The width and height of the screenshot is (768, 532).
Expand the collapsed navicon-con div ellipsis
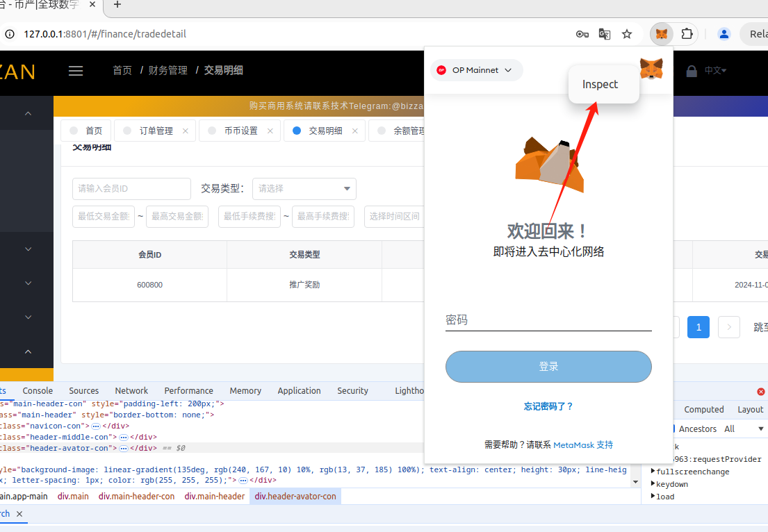pos(96,426)
